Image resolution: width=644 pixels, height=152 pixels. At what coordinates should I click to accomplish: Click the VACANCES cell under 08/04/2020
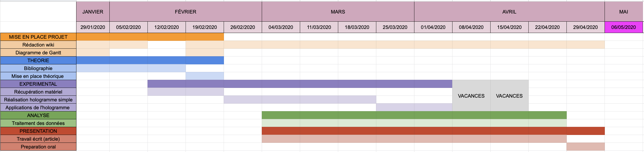(471, 96)
